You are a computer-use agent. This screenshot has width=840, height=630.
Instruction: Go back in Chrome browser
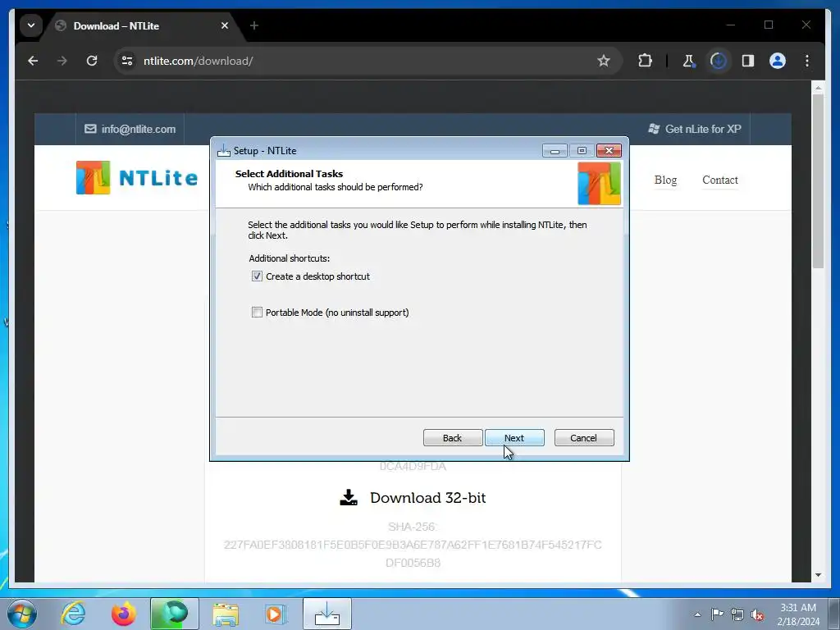[x=33, y=61]
